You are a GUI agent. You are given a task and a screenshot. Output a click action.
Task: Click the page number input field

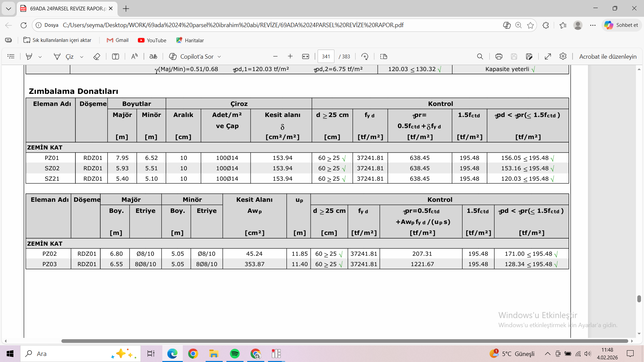[x=326, y=57]
